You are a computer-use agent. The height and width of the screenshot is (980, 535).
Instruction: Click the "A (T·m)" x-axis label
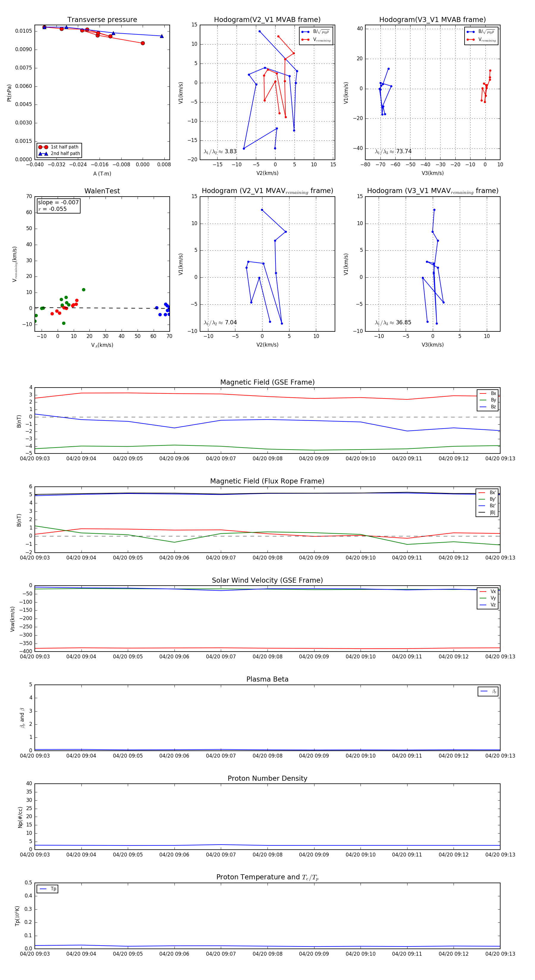click(102, 173)
